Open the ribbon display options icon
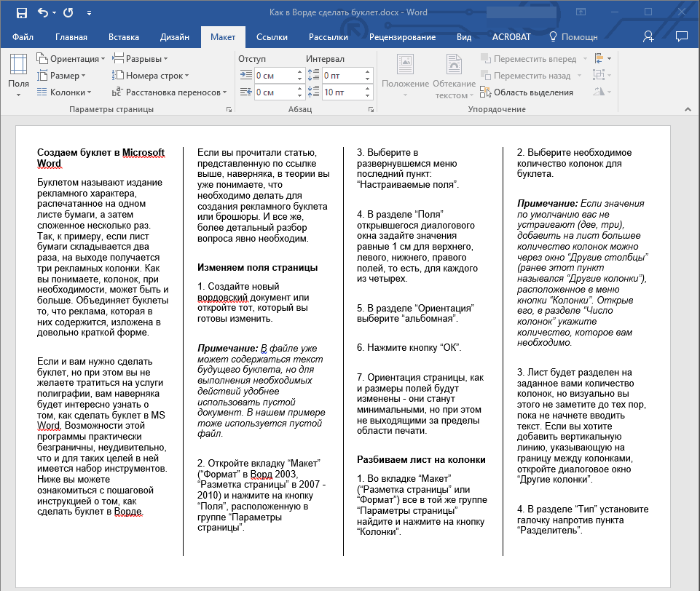The image size is (700, 591). pos(581,12)
